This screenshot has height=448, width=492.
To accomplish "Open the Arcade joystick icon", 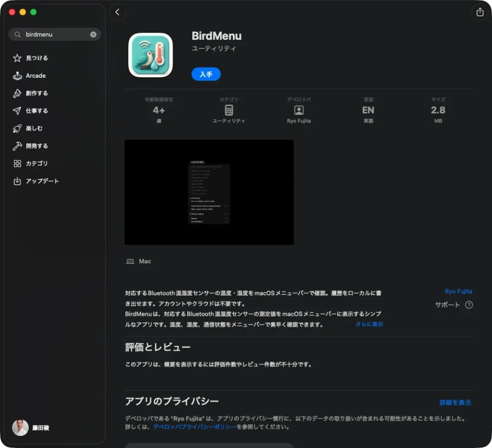I will click(x=17, y=75).
